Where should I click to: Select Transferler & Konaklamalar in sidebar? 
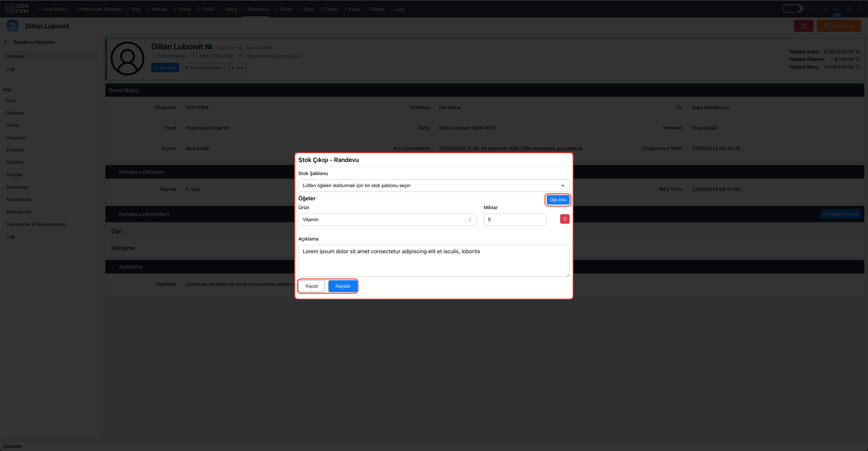point(36,225)
